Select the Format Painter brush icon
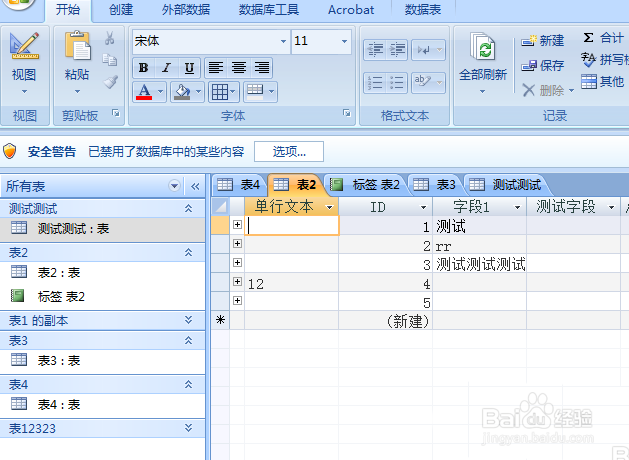 tap(110, 82)
